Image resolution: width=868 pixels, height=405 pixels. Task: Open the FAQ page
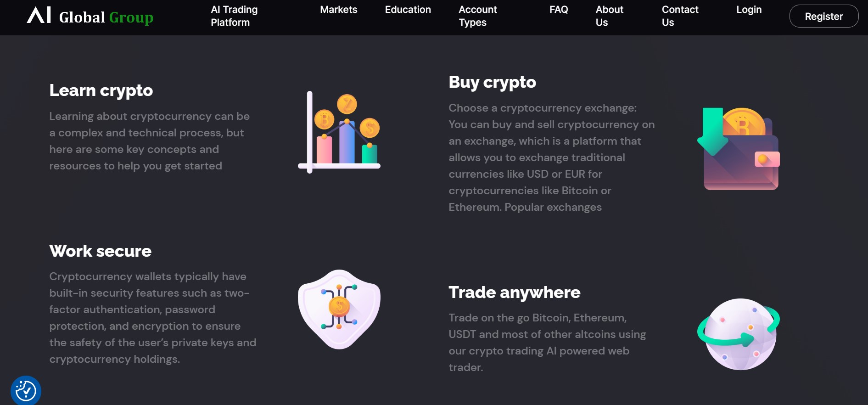(x=559, y=10)
